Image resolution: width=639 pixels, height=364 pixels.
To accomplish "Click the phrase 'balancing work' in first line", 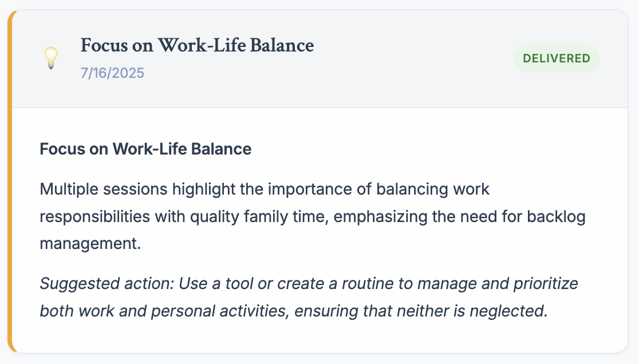I will (x=432, y=189).
